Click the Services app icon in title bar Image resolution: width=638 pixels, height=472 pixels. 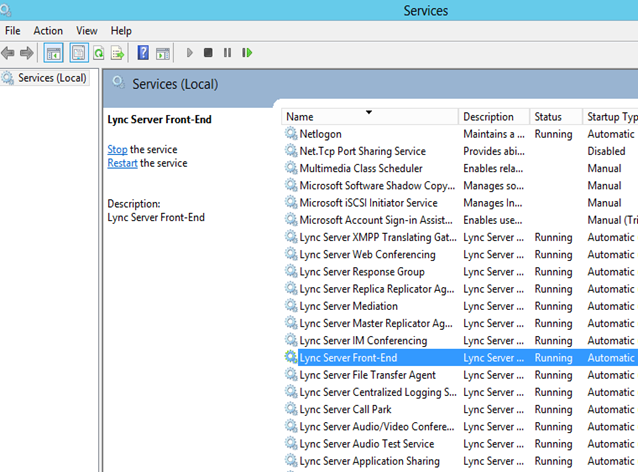pos(5,9)
